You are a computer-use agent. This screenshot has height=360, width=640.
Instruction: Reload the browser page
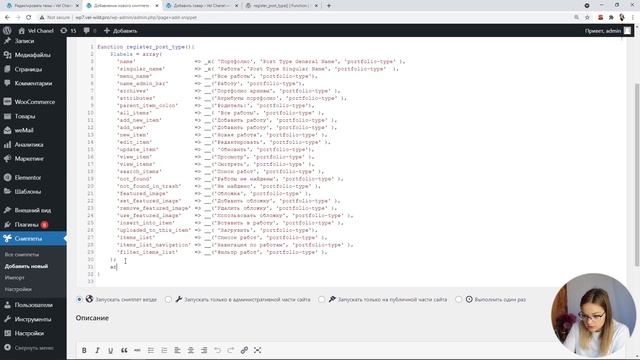click(29, 18)
